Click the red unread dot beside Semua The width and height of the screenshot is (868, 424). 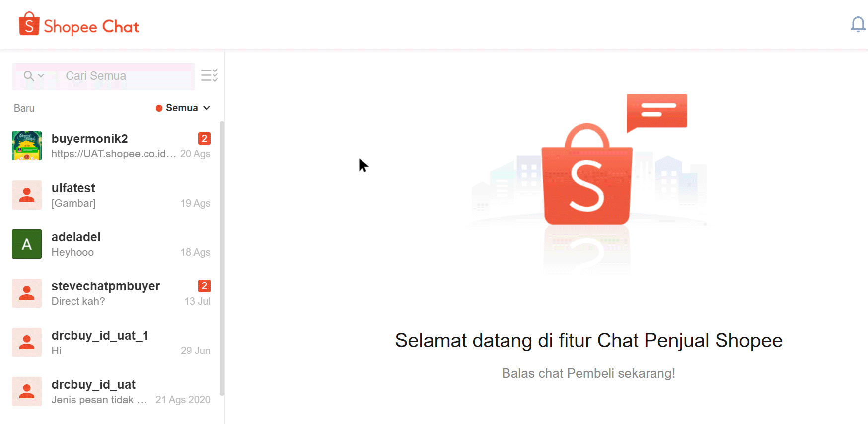pos(159,108)
